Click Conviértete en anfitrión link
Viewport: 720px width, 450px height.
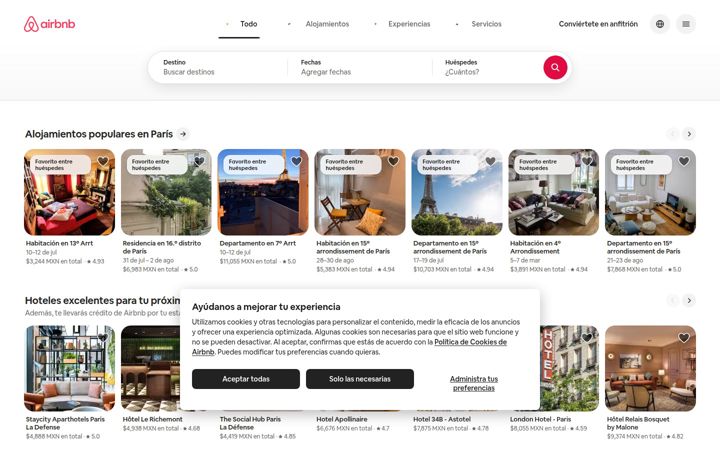point(598,24)
